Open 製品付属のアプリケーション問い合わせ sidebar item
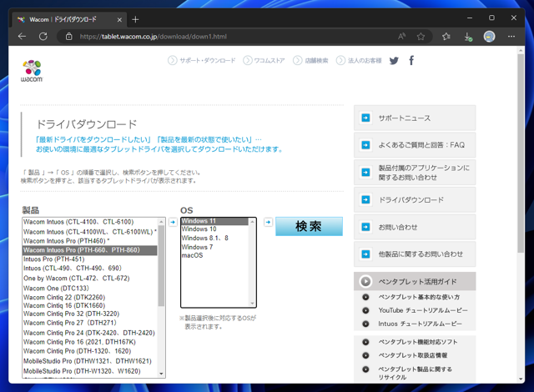Image resolution: width=534 pixels, height=392 pixels. pyautogui.click(x=415, y=173)
